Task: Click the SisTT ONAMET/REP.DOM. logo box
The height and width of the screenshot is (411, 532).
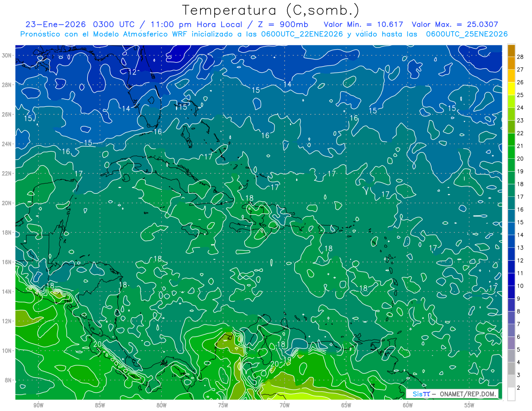Action: [452, 394]
